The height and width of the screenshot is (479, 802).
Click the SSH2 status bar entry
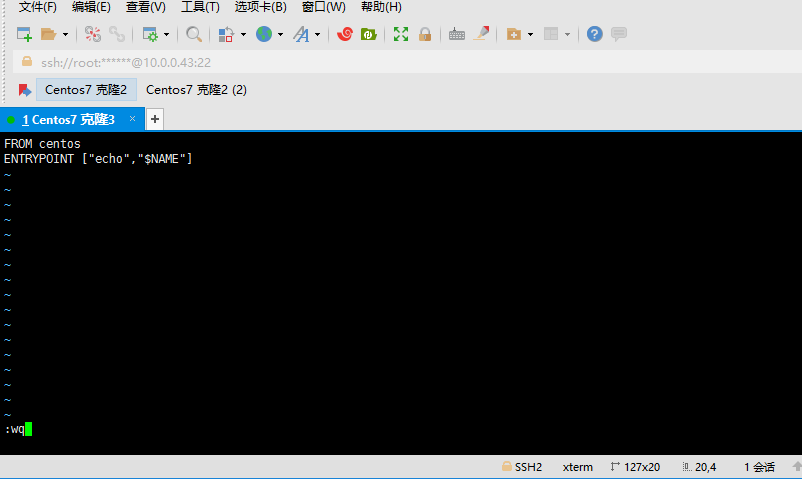coord(522,467)
